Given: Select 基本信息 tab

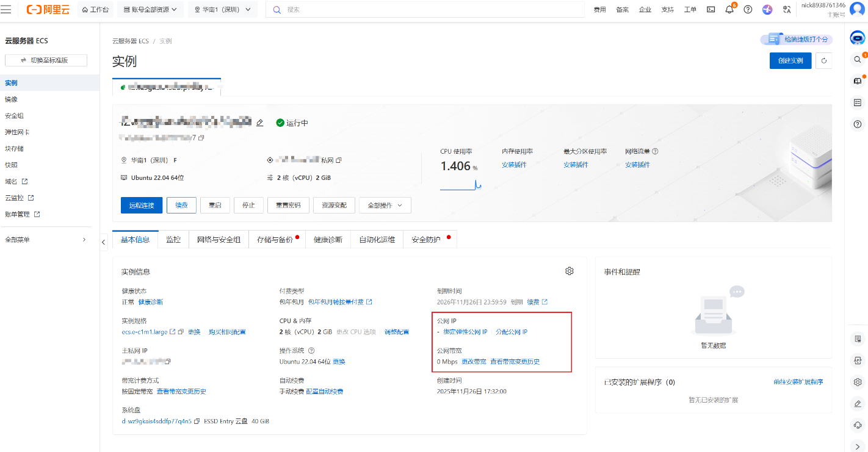Looking at the screenshot, I should (135, 240).
